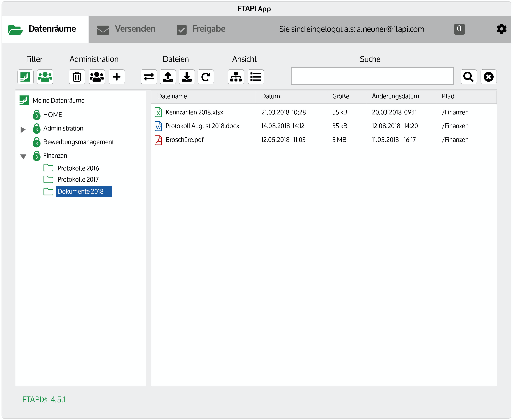513x420 pixels.
Task: Click the refresh reload icon
Action: (206, 77)
